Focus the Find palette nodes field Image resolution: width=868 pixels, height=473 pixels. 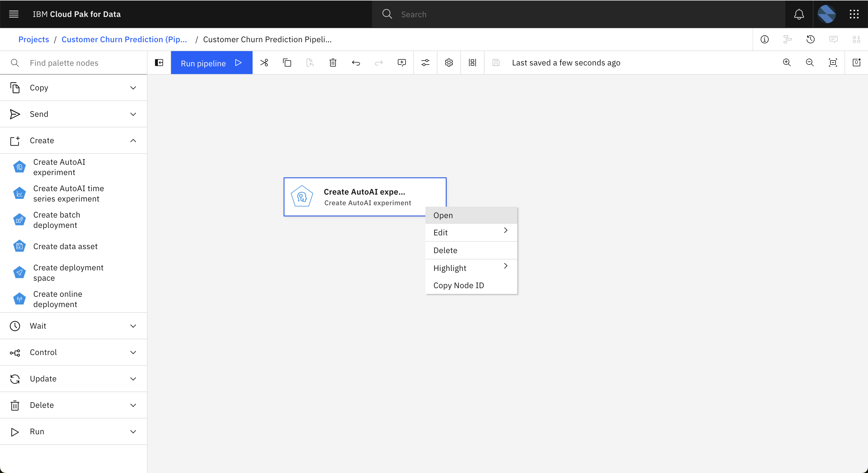click(x=73, y=63)
